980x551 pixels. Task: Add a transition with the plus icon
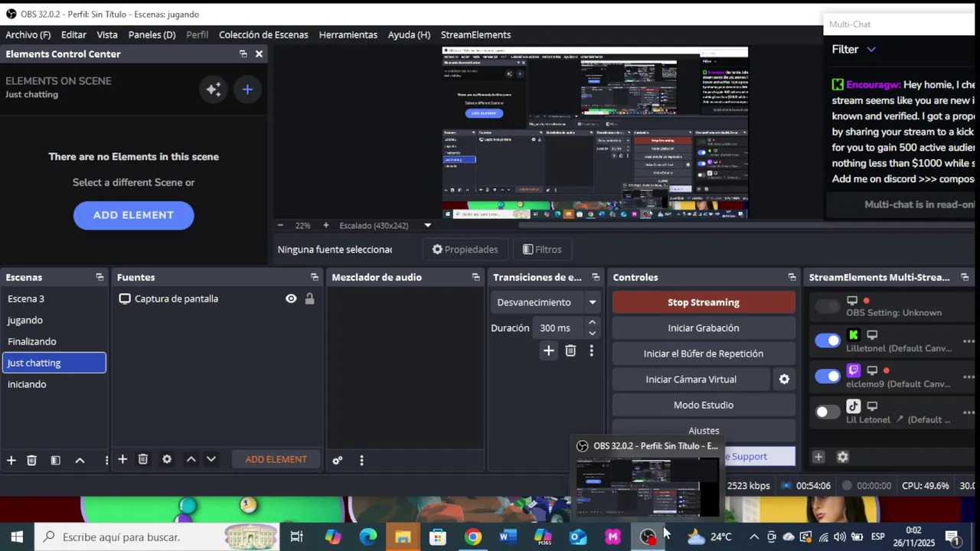point(548,350)
